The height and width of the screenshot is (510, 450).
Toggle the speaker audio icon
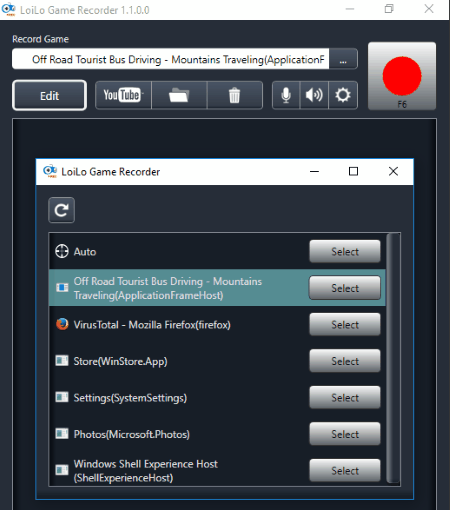point(314,95)
